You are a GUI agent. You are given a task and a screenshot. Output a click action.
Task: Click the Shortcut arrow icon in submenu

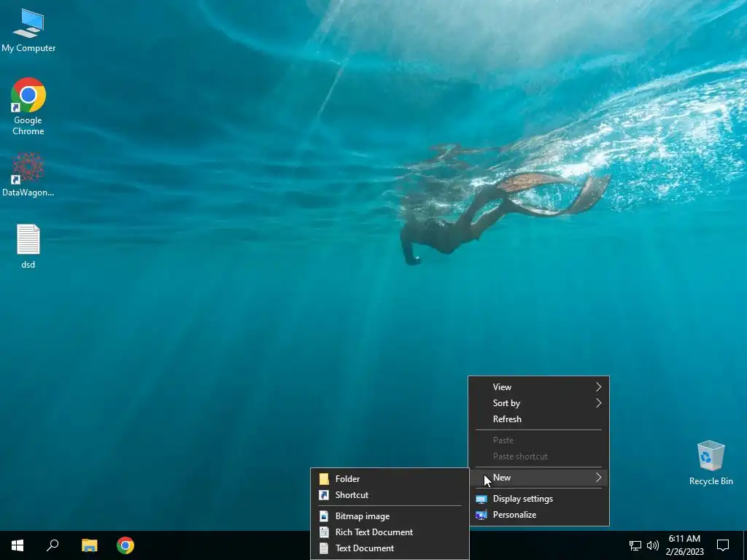(x=324, y=495)
